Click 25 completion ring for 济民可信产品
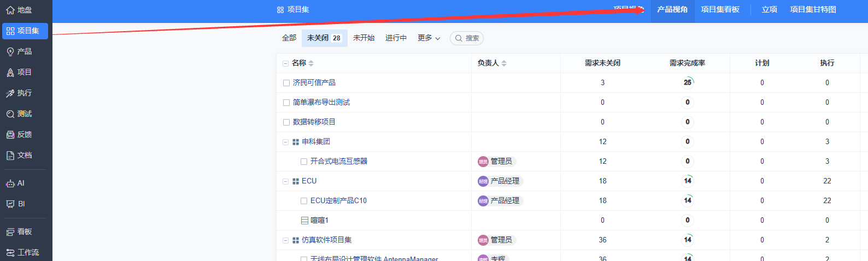The image size is (868, 261). [x=688, y=83]
